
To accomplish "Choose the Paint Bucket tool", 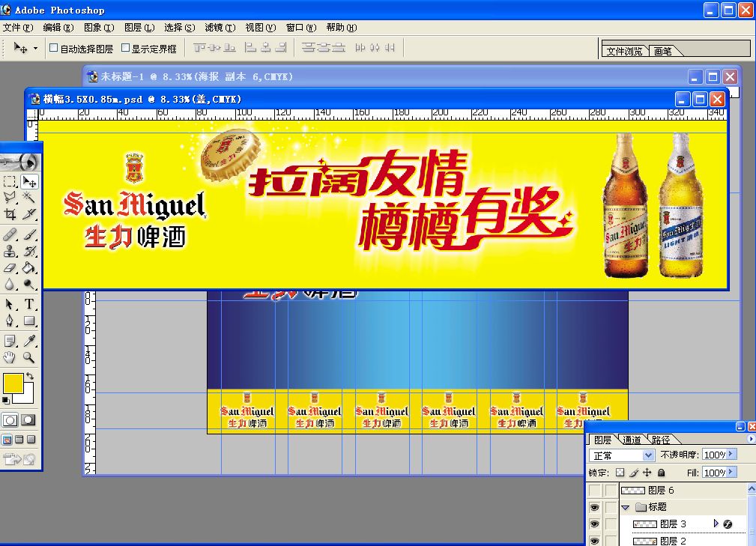I will (29, 267).
